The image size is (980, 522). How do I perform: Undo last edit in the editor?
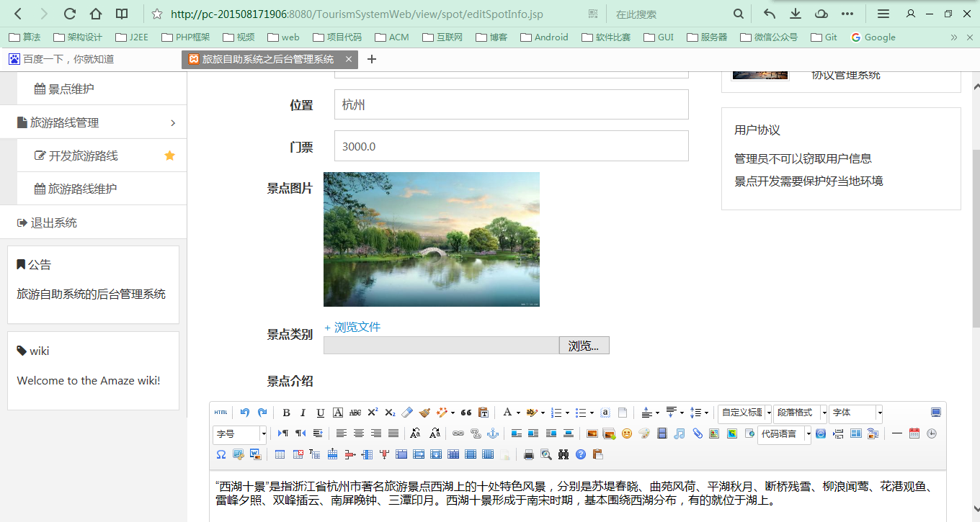pos(244,413)
